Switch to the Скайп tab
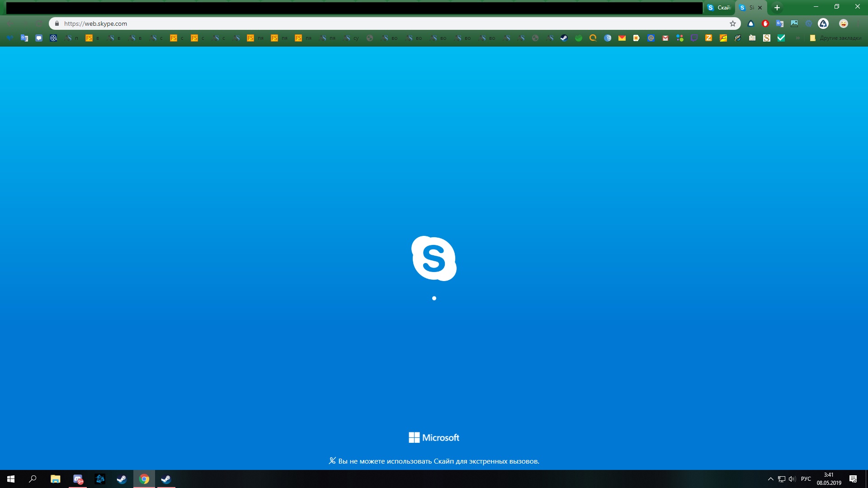This screenshot has height=488, width=868. tap(719, 8)
